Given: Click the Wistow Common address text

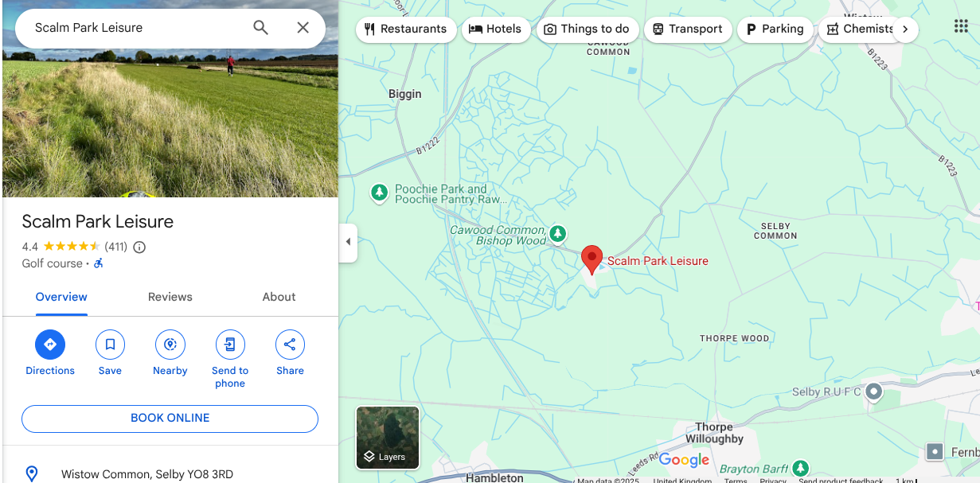Looking at the screenshot, I should click(147, 474).
